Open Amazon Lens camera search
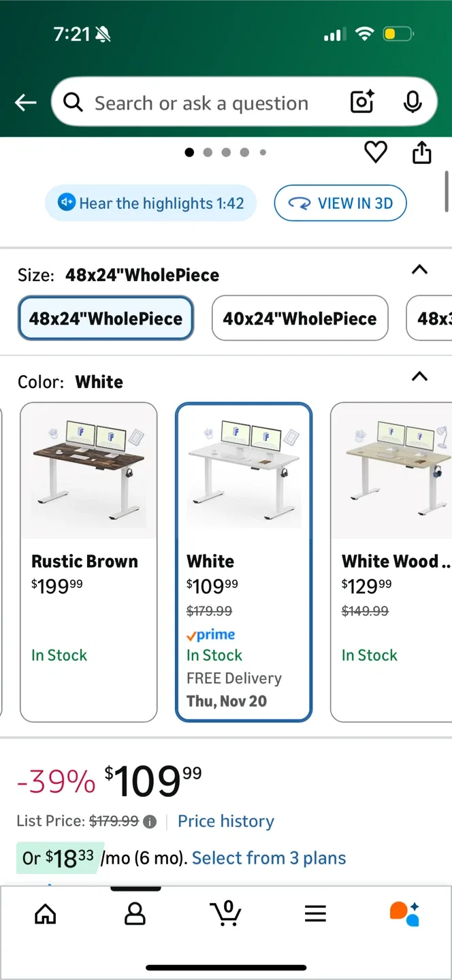452x980 pixels. click(361, 102)
